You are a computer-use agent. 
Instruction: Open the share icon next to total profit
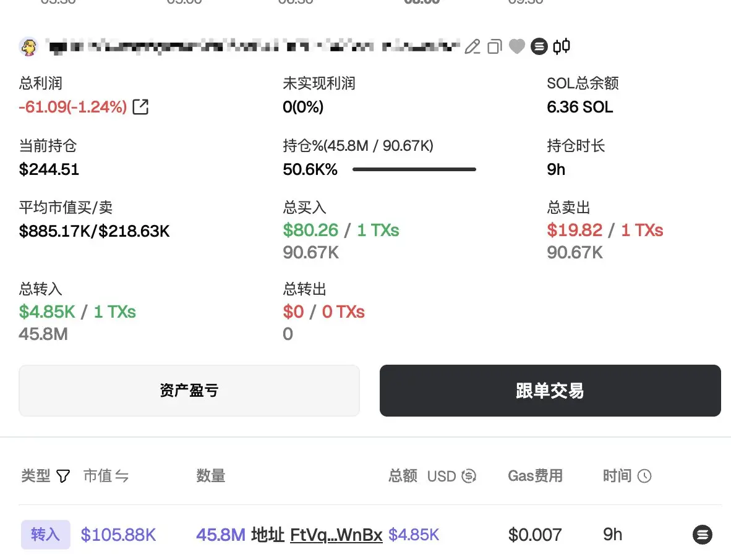coord(140,107)
